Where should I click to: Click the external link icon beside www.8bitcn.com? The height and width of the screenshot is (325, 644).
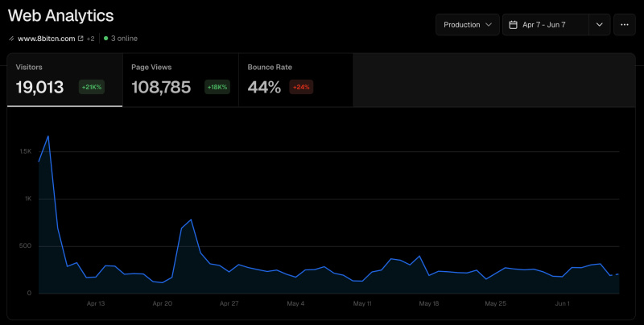click(80, 38)
